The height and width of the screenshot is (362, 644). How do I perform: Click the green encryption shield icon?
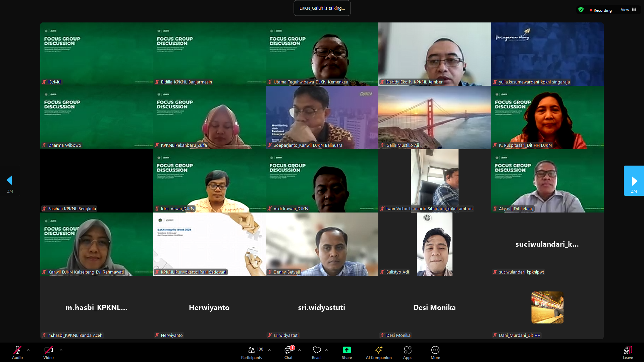[x=581, y=10]
